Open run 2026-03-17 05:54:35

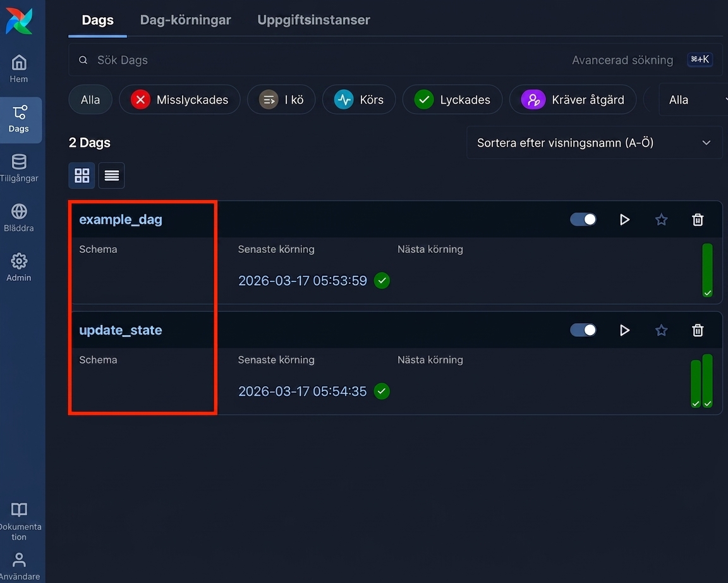point(302,391)
